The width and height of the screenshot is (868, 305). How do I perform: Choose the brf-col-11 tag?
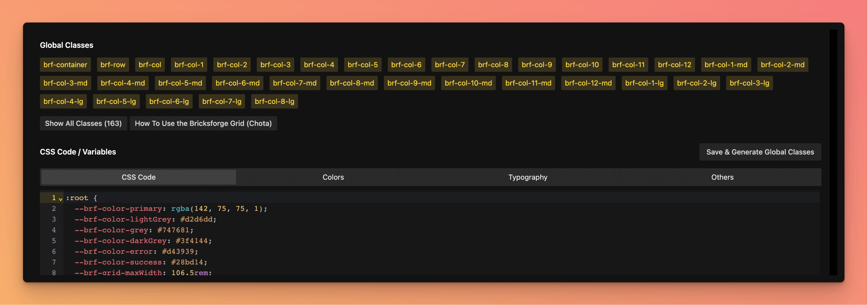coord(628,65)
